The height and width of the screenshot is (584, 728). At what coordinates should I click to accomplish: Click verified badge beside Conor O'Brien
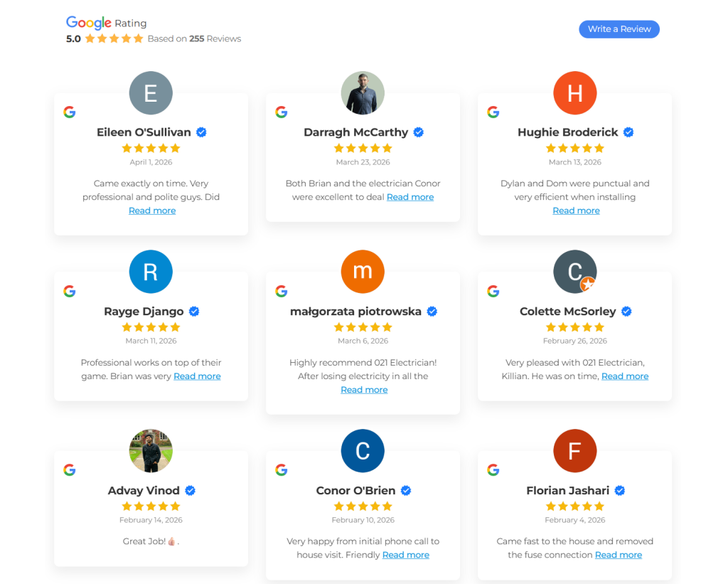pos(406,491)
